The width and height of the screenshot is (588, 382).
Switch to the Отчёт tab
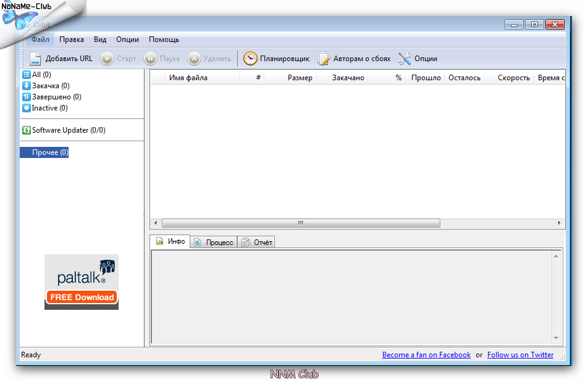pyautogui.click(x=257, y=243)
